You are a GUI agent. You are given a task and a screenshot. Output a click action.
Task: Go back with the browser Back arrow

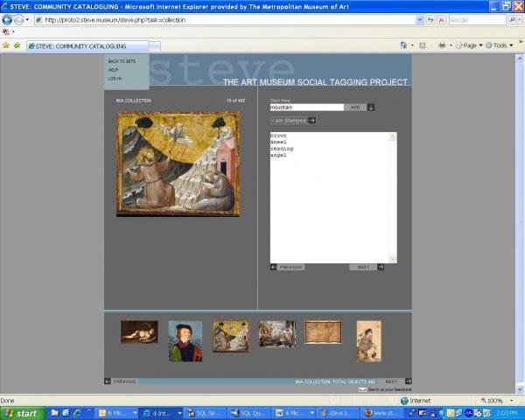(x=7, y=20)
